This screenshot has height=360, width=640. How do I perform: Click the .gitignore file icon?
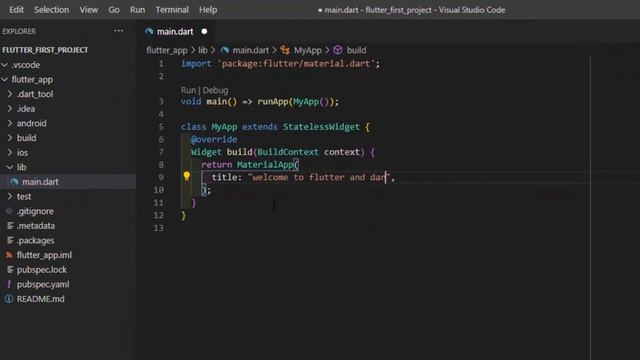[9, 211]
